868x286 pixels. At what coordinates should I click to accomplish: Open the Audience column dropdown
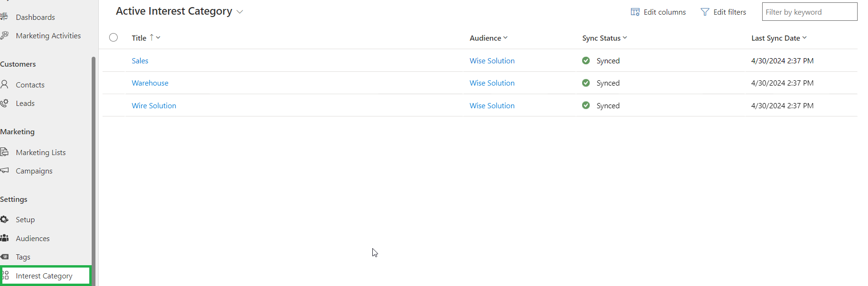point(505,38)
